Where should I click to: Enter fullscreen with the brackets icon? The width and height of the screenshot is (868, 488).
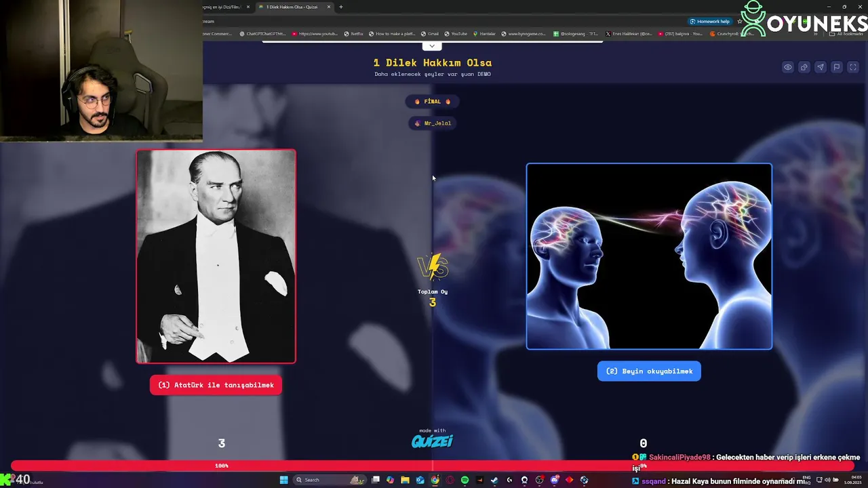coord(853,67)
